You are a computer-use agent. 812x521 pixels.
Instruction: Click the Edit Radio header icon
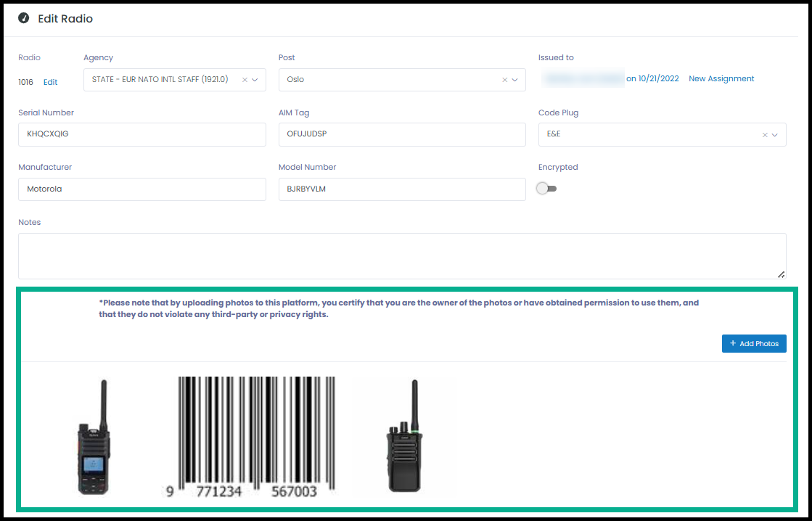coord(23,18)
